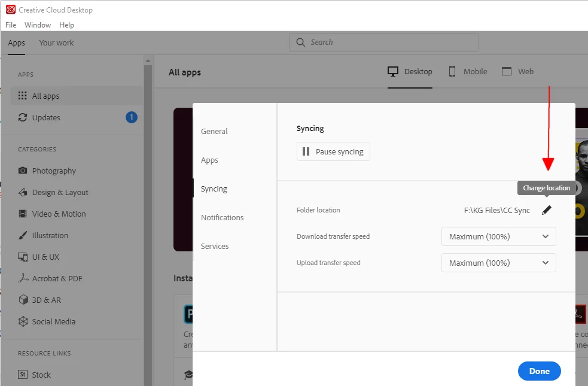Viewport: 588px width, 386px height.
Task: Click the Video & Motion label
Action: tap(59, 214)
